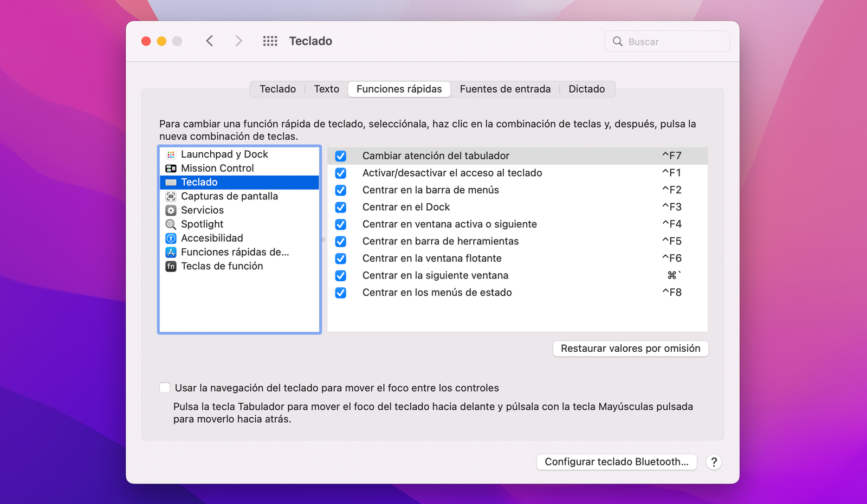Image resolution: width=867 pixels, height=504 pixels.
Task: Click the ^F2 shortcut key combination
Action: click(x=672, y=190)
